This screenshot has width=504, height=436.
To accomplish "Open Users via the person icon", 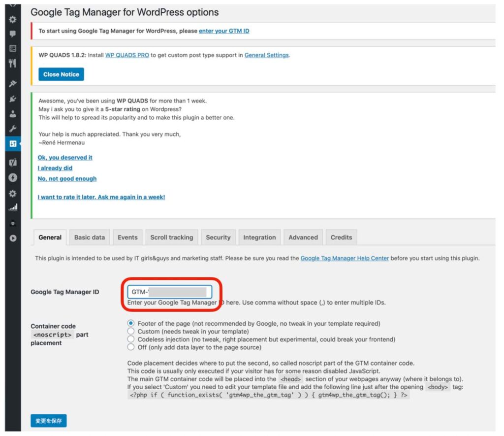I will pos(12,114).
